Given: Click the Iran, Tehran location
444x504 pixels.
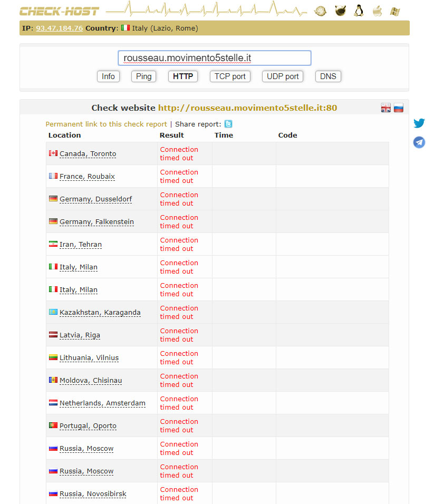Looking at the screenshot, I should 81,244.
